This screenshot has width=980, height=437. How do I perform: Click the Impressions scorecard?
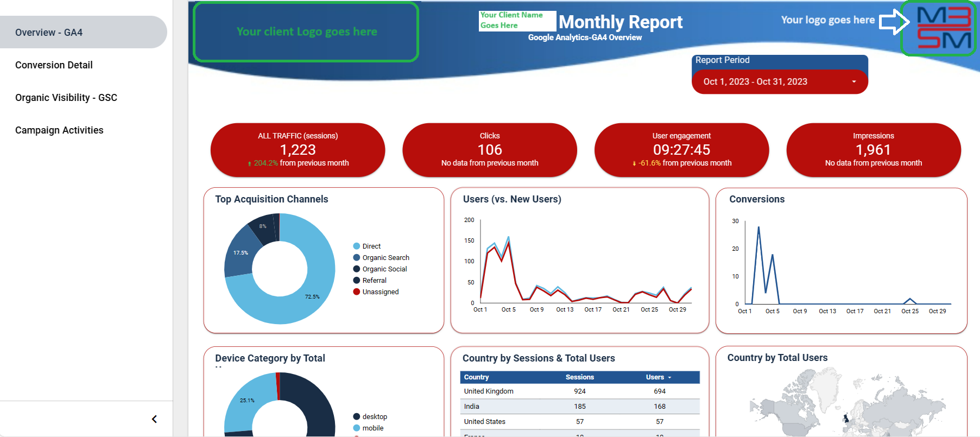[x=873, y=150]
